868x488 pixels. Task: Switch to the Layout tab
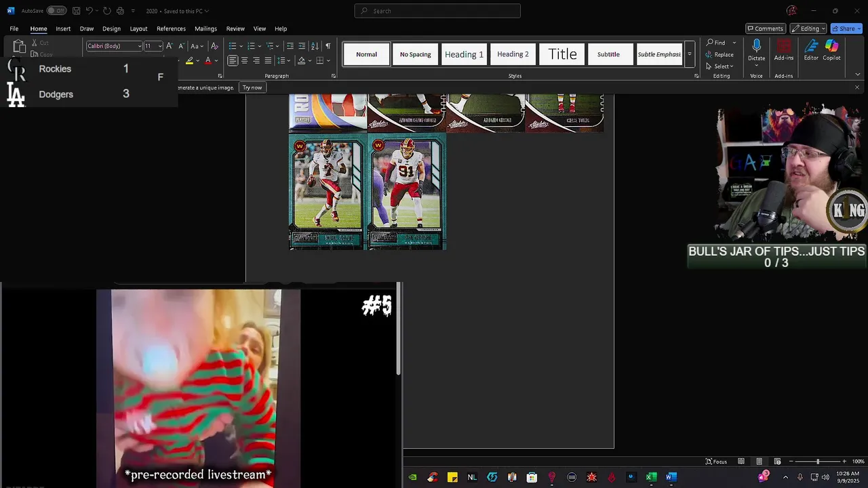[x=138, y=28]
